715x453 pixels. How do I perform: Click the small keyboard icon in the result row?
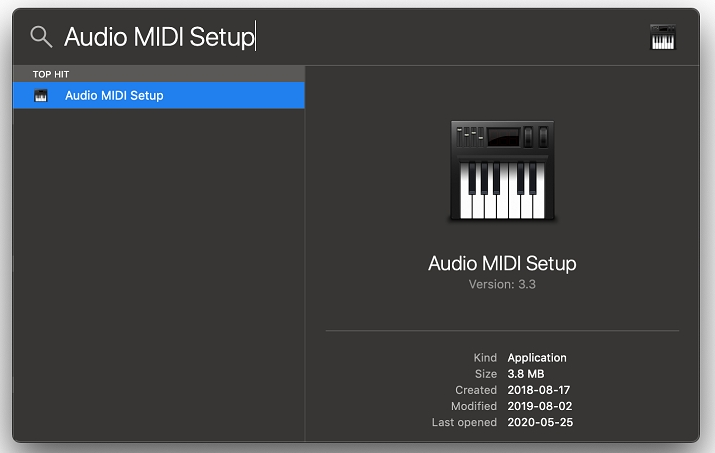pyautogui.click(x=41, y=95)
